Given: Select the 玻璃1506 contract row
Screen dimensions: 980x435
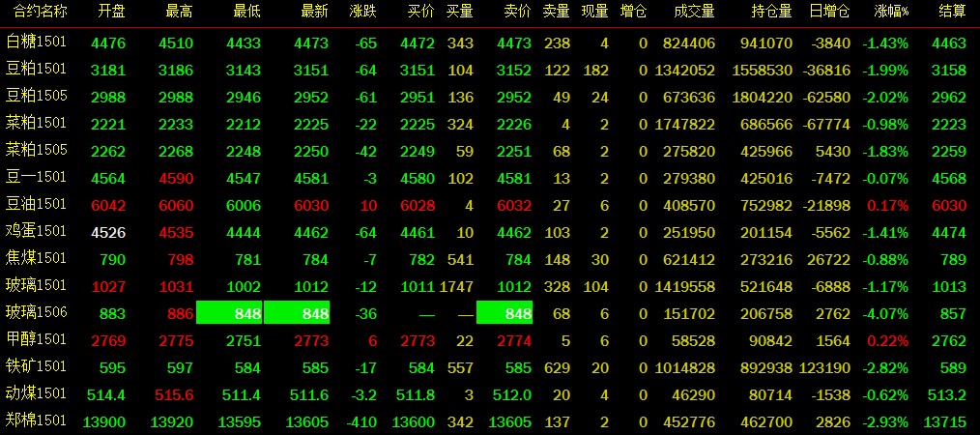Looking at the screenshot, I should [x=490, y=313].
